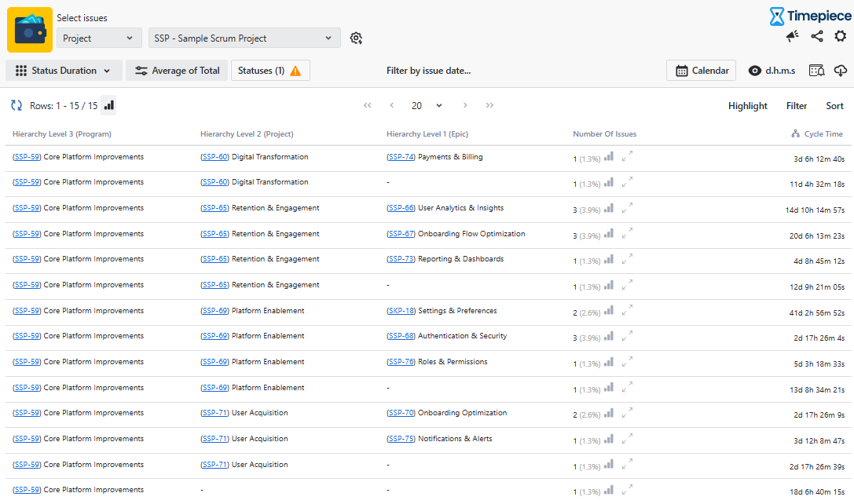Click the Sort option above the table
The width and height of the screenshot is (854, 504).
point(834,106)
